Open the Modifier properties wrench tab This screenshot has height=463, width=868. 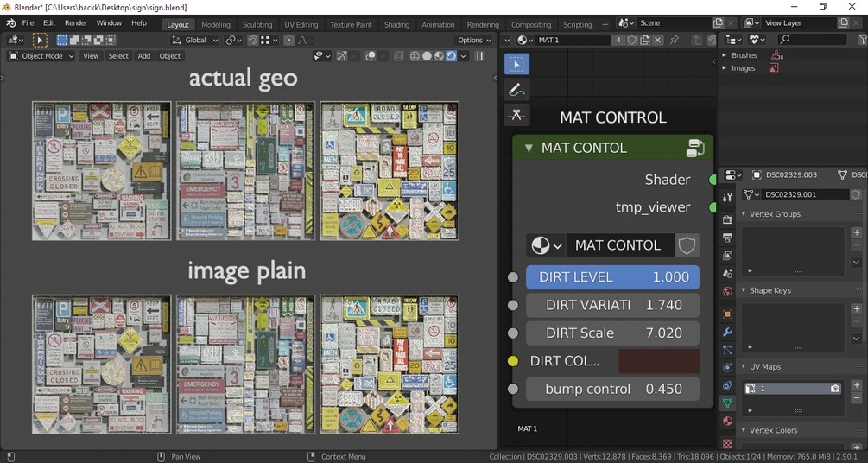pyautogui.click(x=727, y=332)
